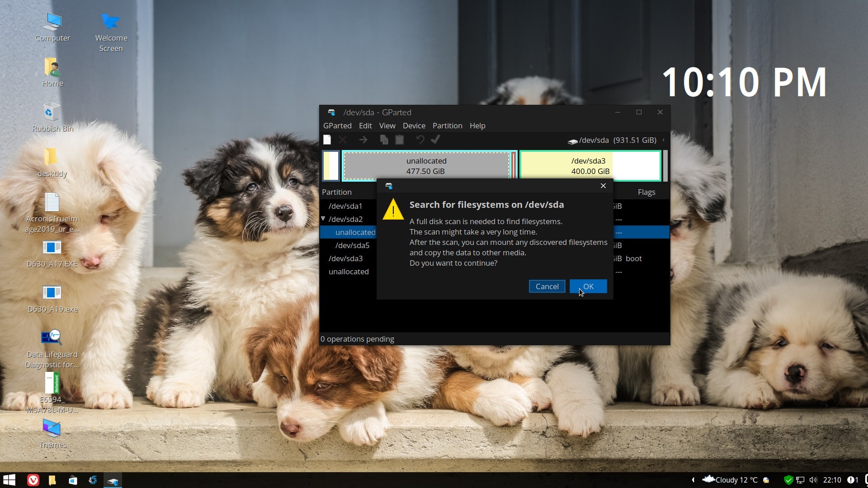Open the Device menu
This screenshot has height=488, width=868.
coord(414,126)
